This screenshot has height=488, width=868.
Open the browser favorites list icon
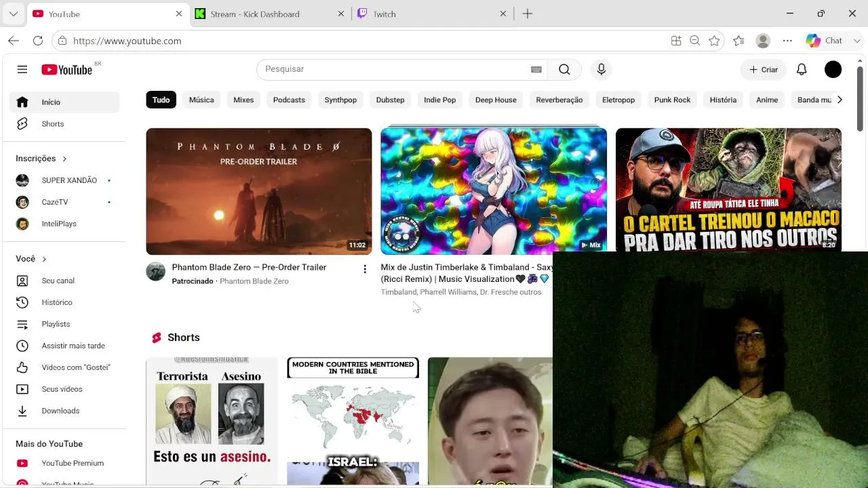point(738,41)
